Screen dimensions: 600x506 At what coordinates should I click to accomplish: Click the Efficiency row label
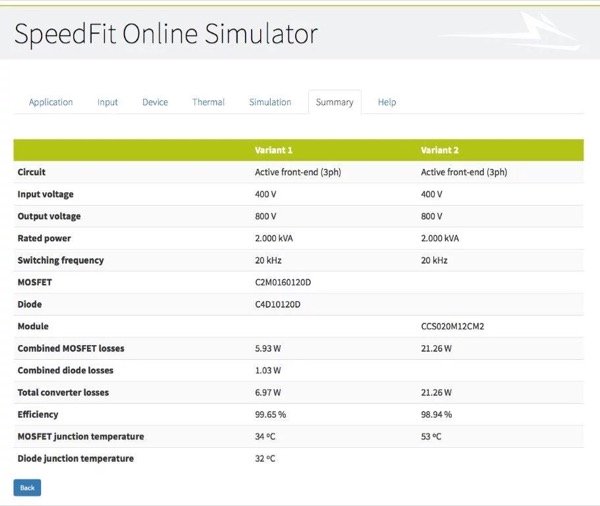click(x=38, y=415)
